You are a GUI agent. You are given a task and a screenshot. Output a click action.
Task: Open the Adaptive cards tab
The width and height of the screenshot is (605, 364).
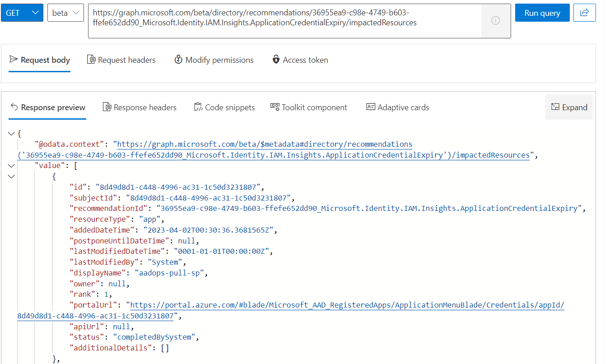pyautogui.click(x=397, y=107)
